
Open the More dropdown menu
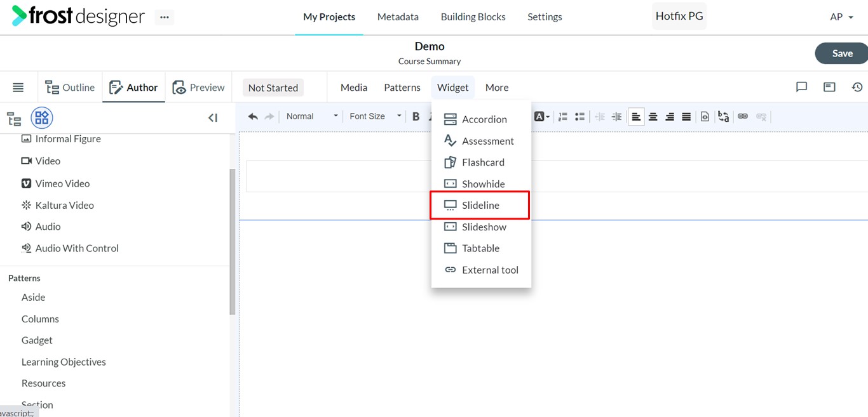point(497,88)
